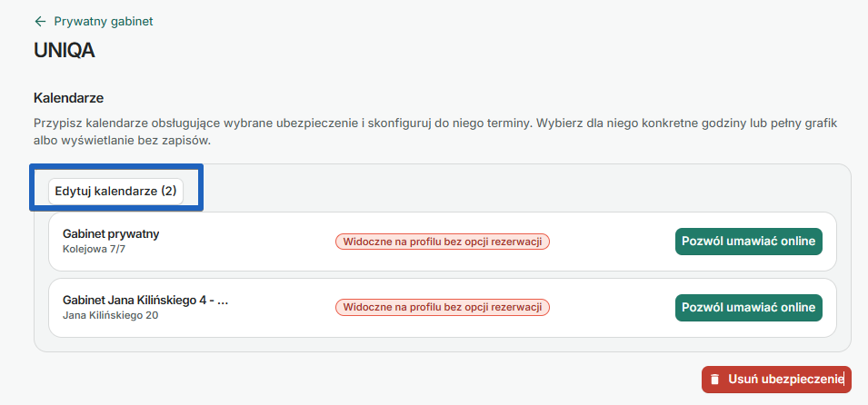Click the Kalendarze section heading
Image resolution: width=868 pixels, height=405 pixels.
pos(69,98)
